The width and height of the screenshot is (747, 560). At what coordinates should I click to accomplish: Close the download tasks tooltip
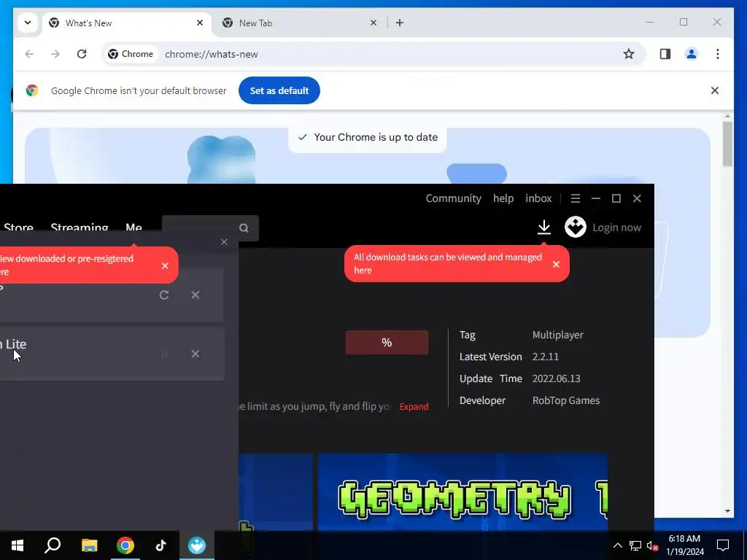(556, 264)
